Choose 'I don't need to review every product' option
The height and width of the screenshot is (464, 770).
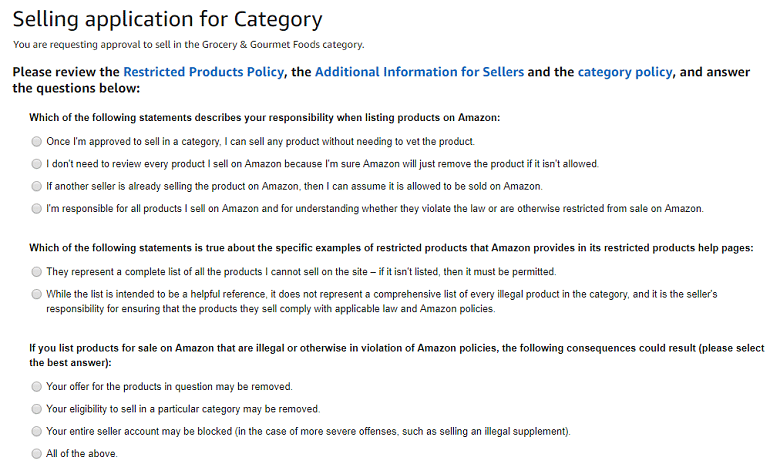(x=37, y=164)
